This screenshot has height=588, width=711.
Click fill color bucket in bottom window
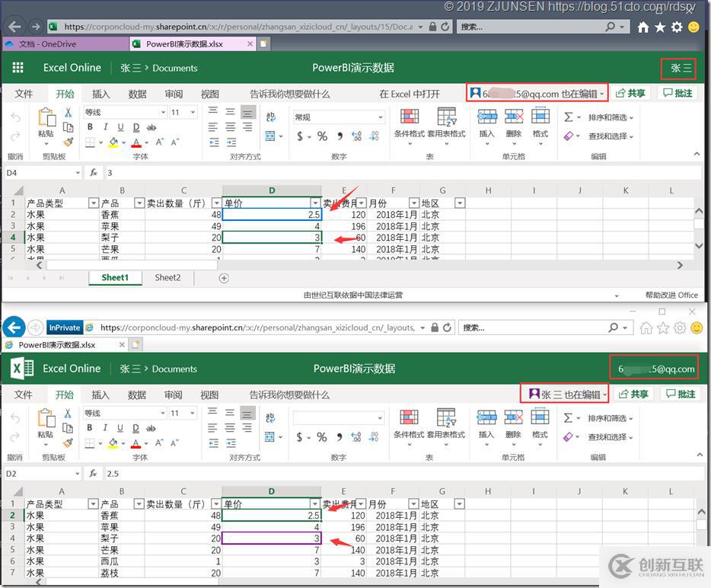point(113,443)
